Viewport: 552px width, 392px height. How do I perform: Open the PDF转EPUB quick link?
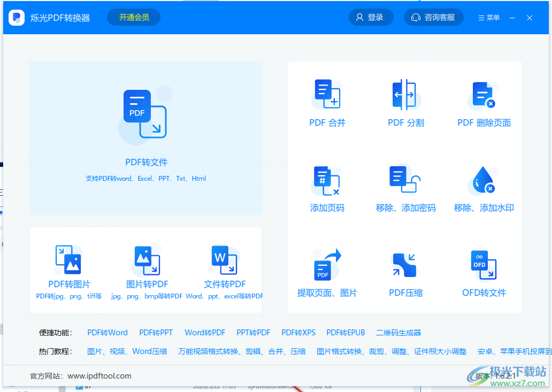(x=346, y=333)
